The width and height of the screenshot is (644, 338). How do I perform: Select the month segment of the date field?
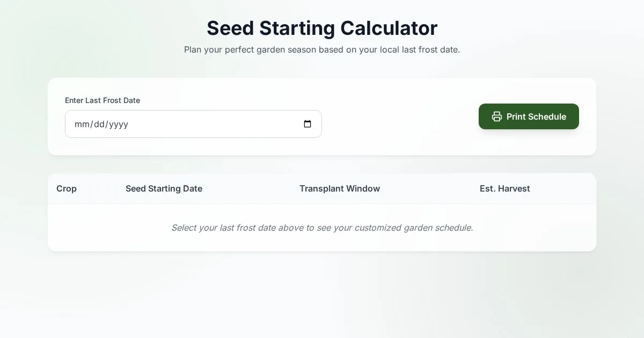pyautogui.click(x=82, y=124)
